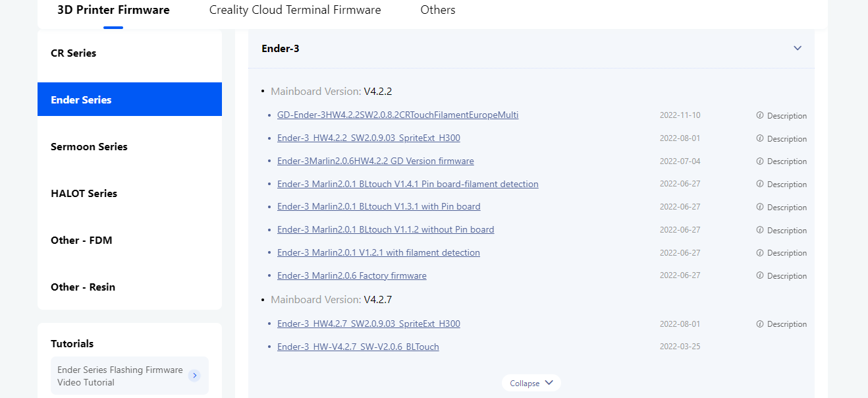
Task: Switch to Creality Cloud Terminal Firmware tab
Action: click(295, 10)
